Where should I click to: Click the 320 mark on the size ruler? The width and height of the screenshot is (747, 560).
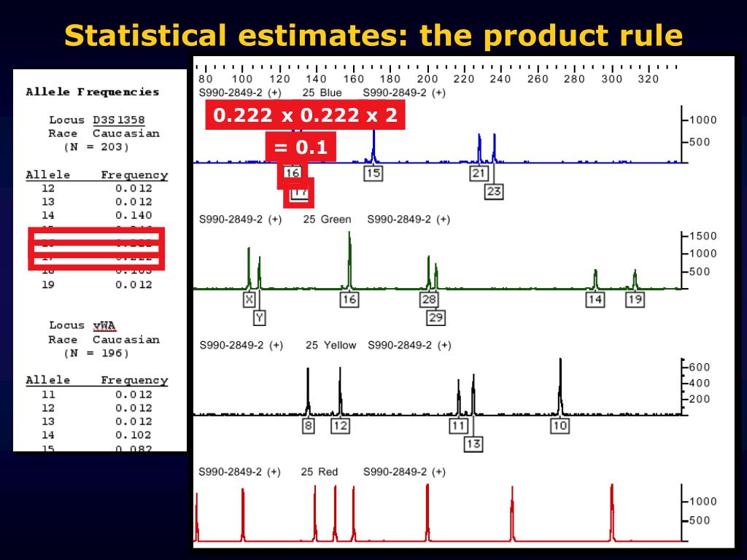click(x=649, y=79)
